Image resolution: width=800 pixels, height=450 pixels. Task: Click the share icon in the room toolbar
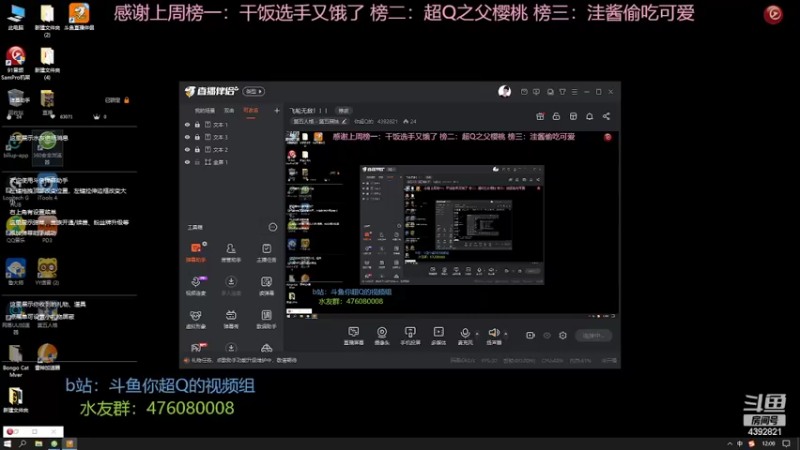pos(606,116)
